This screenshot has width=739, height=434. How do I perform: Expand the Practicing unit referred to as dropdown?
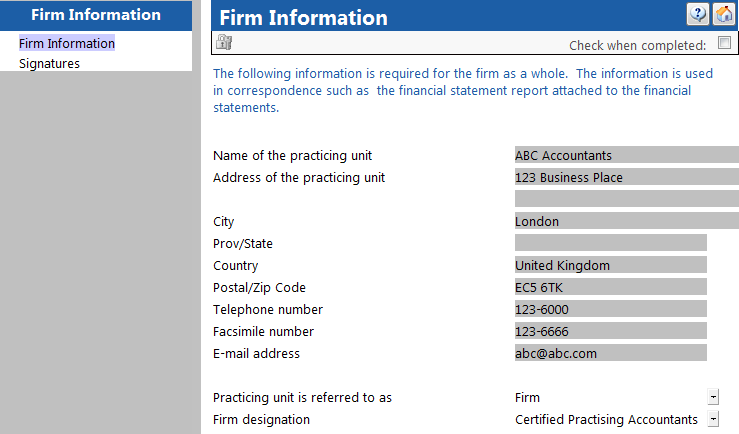[713, 397]
